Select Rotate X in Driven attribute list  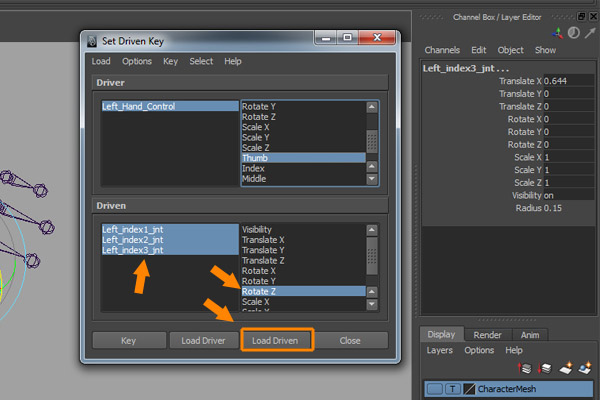point(303,271)
